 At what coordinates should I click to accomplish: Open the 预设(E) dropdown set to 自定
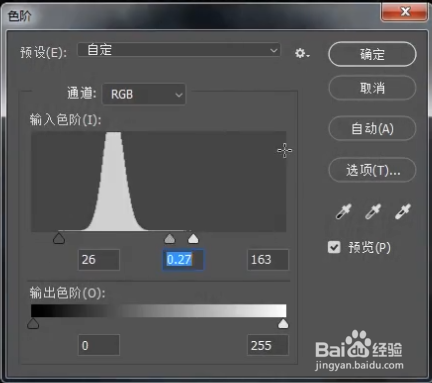[x=179, y=50]
